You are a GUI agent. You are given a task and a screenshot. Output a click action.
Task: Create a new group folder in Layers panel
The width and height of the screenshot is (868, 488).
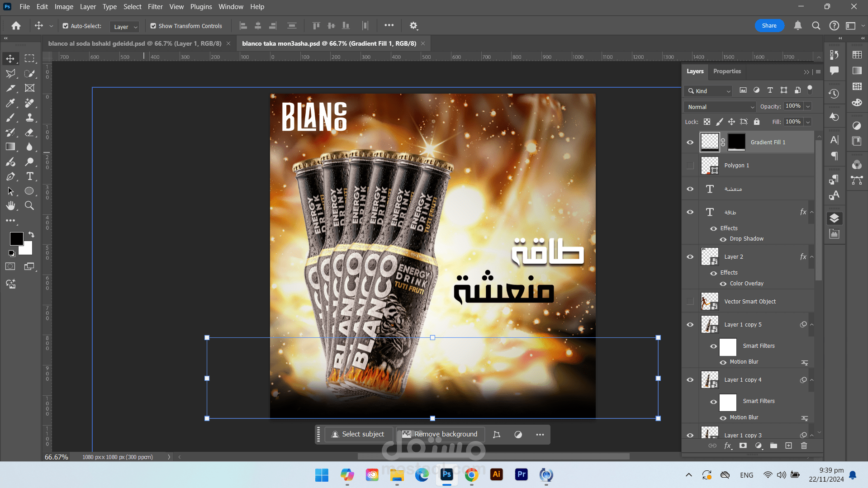[773, 446]
